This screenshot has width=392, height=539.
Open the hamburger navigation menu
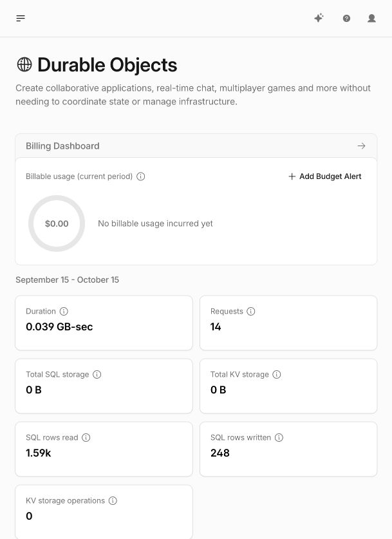click(x=21, y=18)
